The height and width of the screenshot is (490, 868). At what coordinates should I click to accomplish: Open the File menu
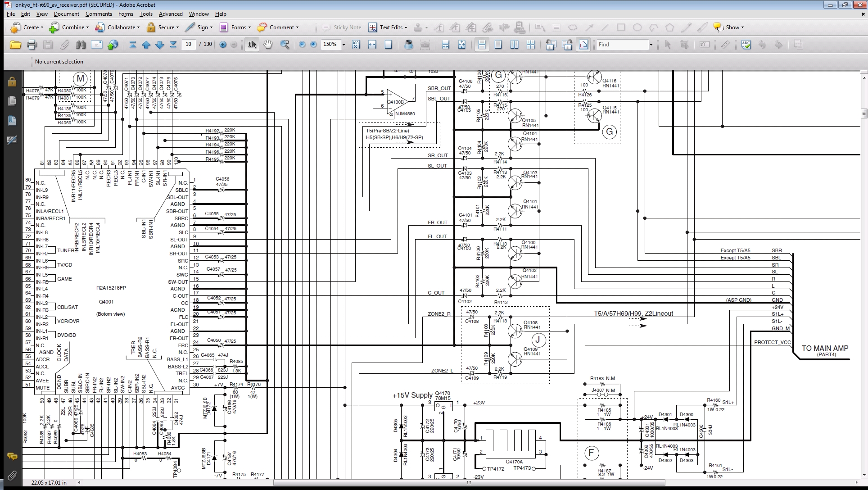(x=11, y=14)
